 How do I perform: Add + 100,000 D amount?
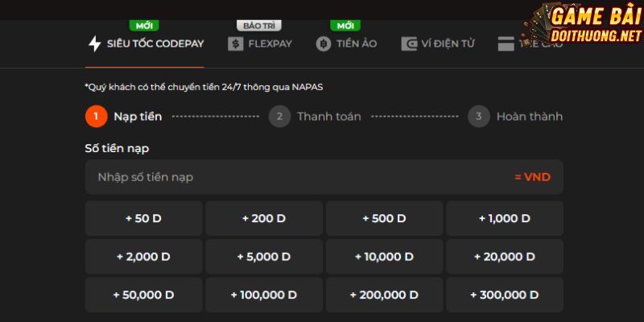pyautogui.click(x=264, y=295)
